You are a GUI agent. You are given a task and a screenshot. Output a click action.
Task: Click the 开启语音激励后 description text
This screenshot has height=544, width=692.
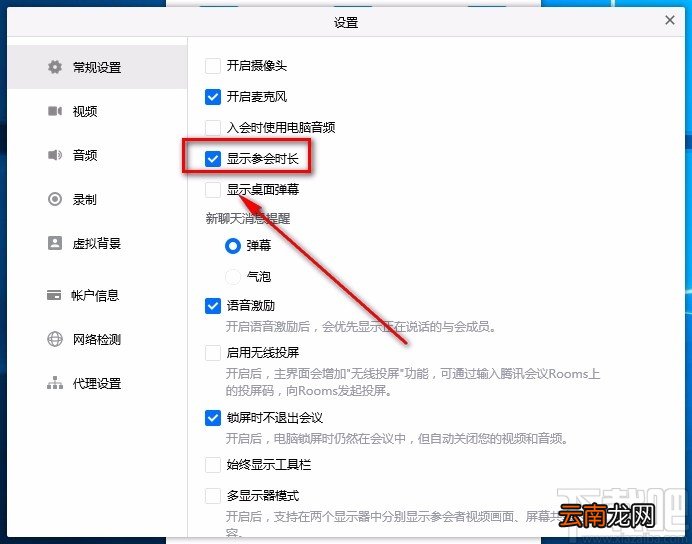pyautogui.click(x=361, y=327)
